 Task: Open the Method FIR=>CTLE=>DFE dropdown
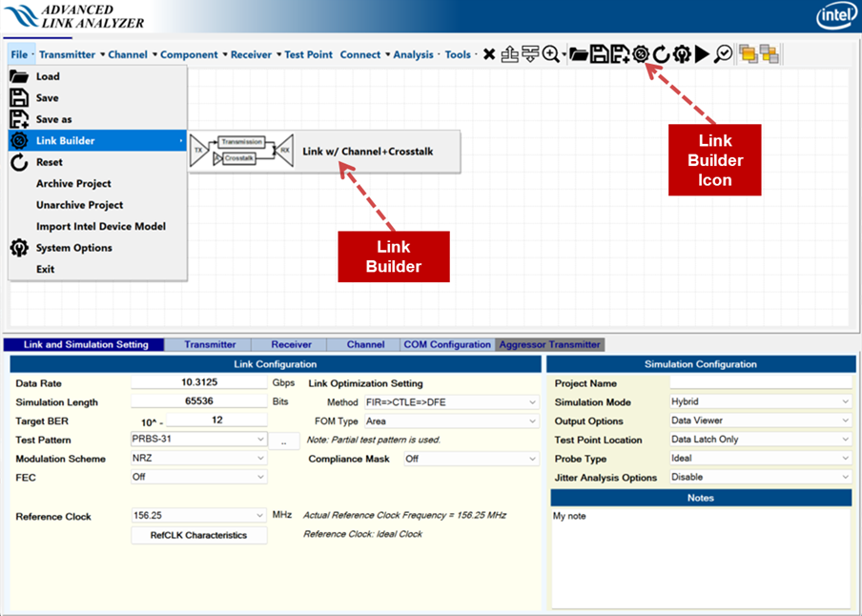coord(452,402)
